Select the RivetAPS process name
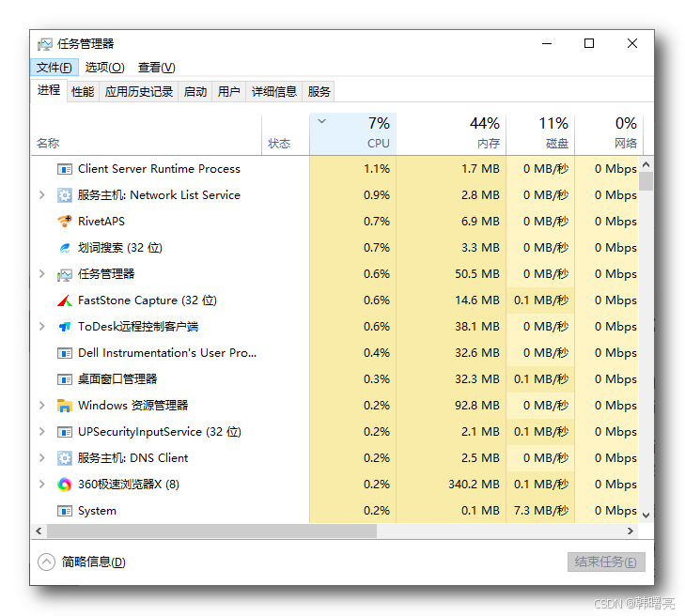This screenshot has width=685, height=616. tap(101, 222)
